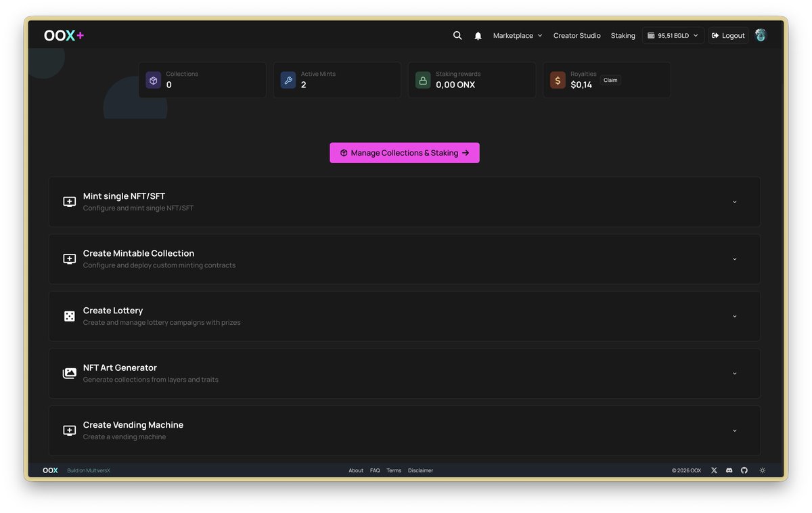The height and width of the screenshot is (513, 812).
Task: Expand Create Lottery chevron
Action: [734, 316]
